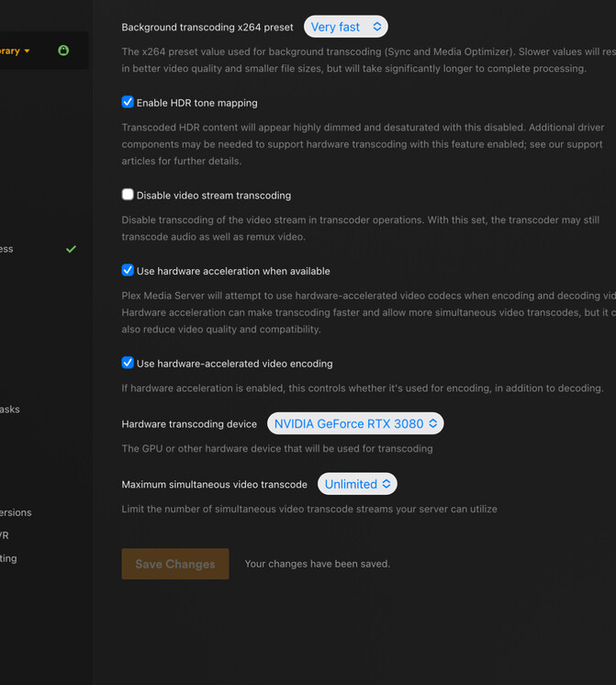Click the 'Enable HDR tone mapping' label text

tap(196, 103)
